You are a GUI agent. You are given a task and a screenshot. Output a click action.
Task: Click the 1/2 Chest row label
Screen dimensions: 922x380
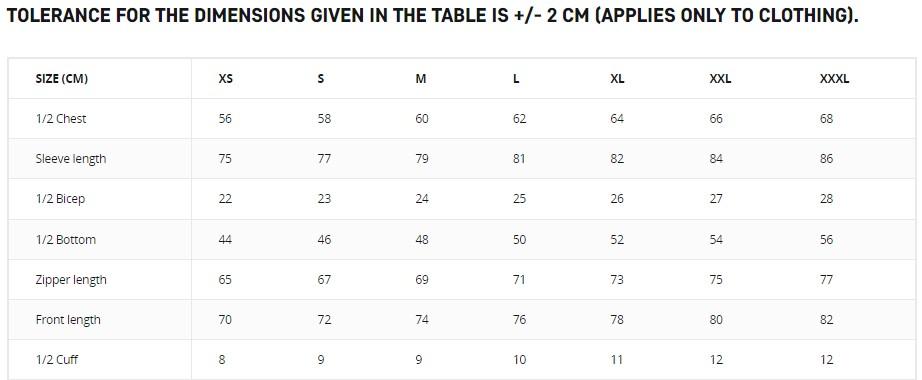[x=61, y=119]
